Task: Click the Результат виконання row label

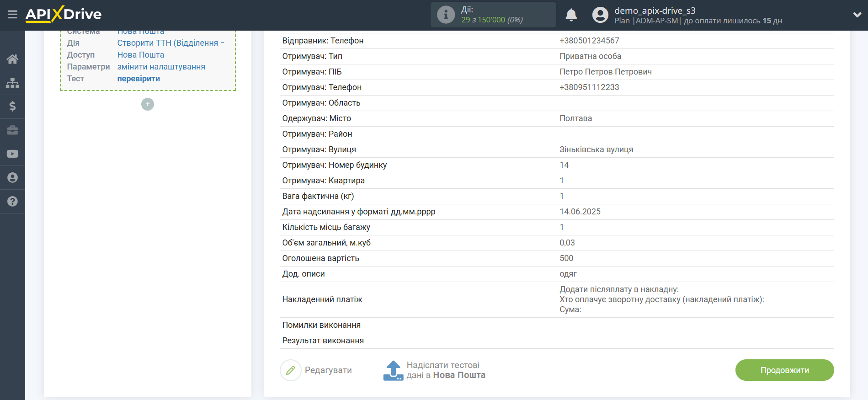Action: (323, 341)
